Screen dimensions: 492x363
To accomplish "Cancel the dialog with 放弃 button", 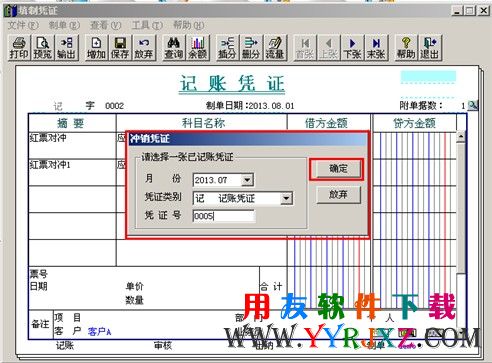I will (339, 194).
